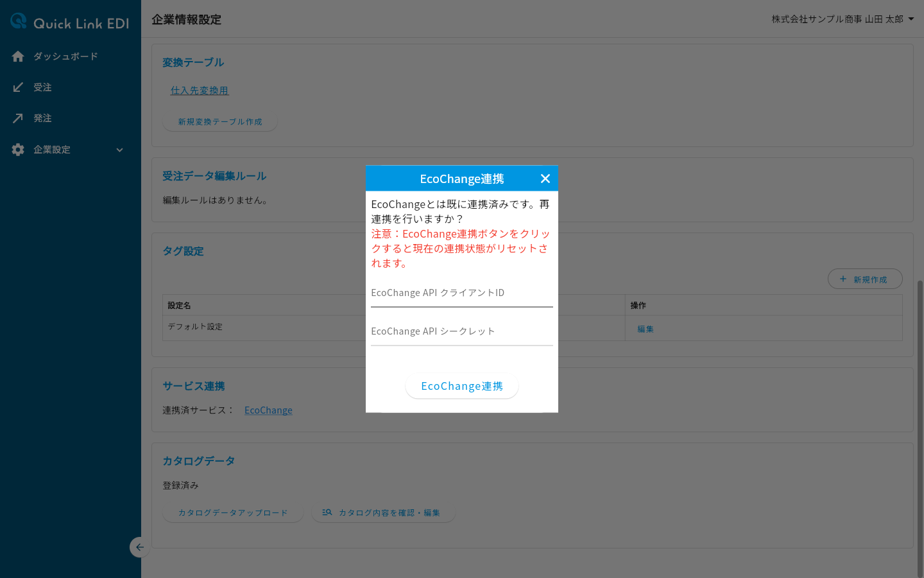Click the 受注データ編集ルール heading
This screenshot has width=924, height=578.
pyautogui.click(x=214, y=176)
